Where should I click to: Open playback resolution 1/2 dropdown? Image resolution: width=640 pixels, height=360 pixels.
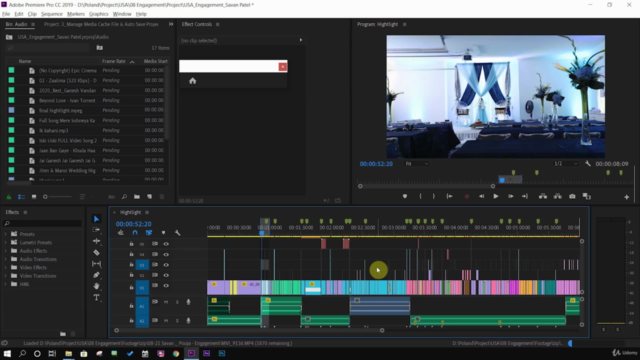pyautogui.click(x=566, y=164)
